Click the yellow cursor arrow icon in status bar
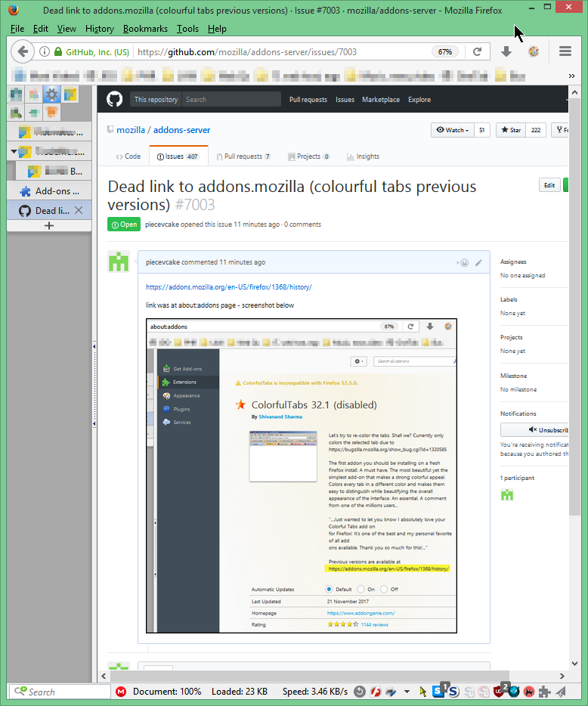 pos(422,692)
